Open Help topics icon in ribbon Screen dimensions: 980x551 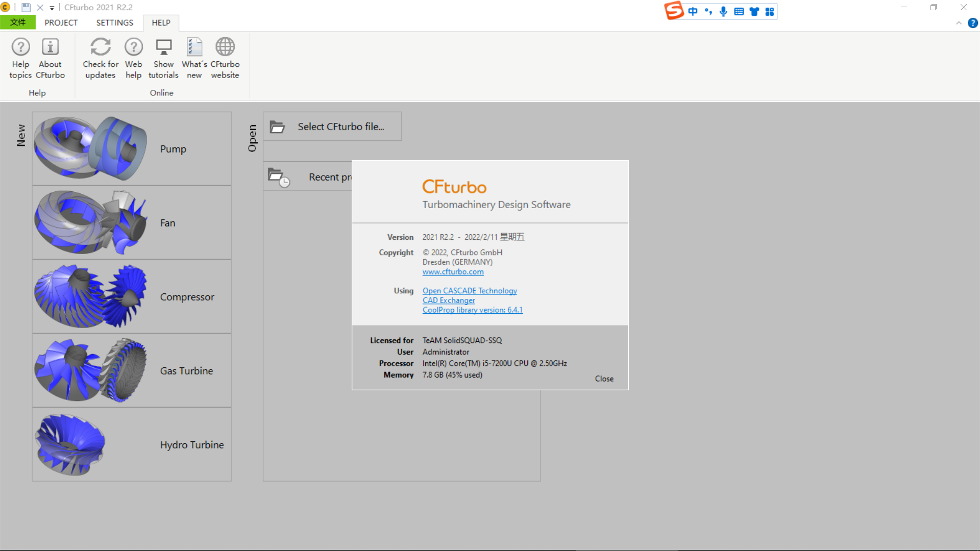coord(20,47)
